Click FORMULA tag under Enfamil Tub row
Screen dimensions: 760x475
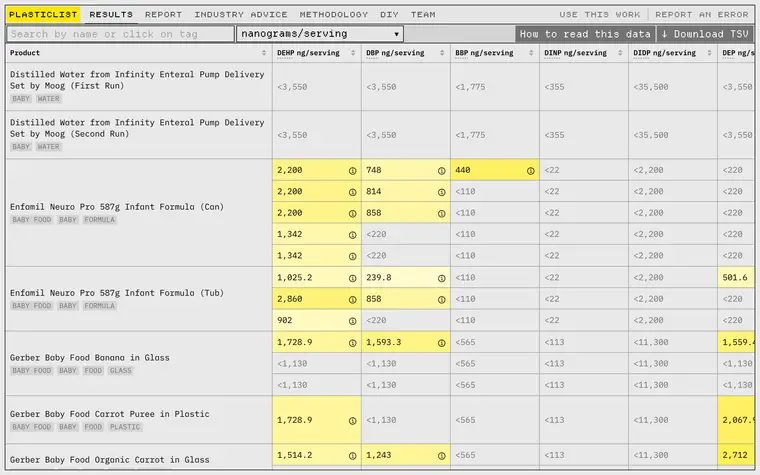pyautogui.click(x=99, y=306)
